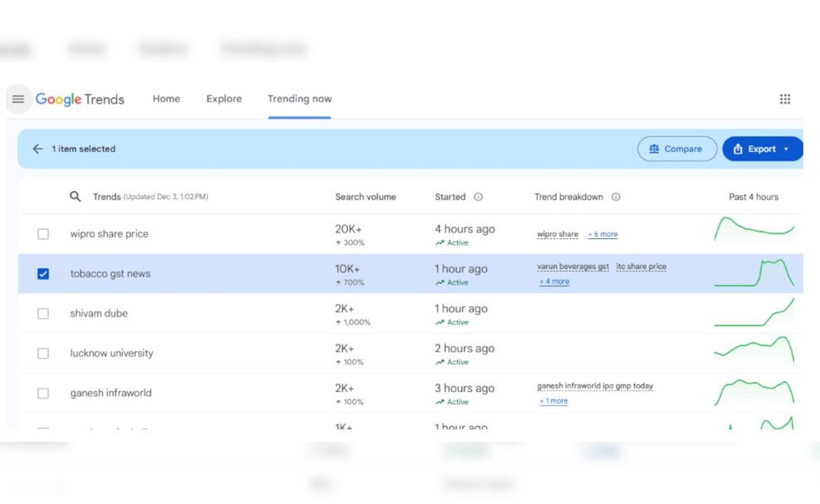Expand '+ 4 more' for tobacco gst news
The width and height of the screenshot is (820, 504).
[554, 281]
